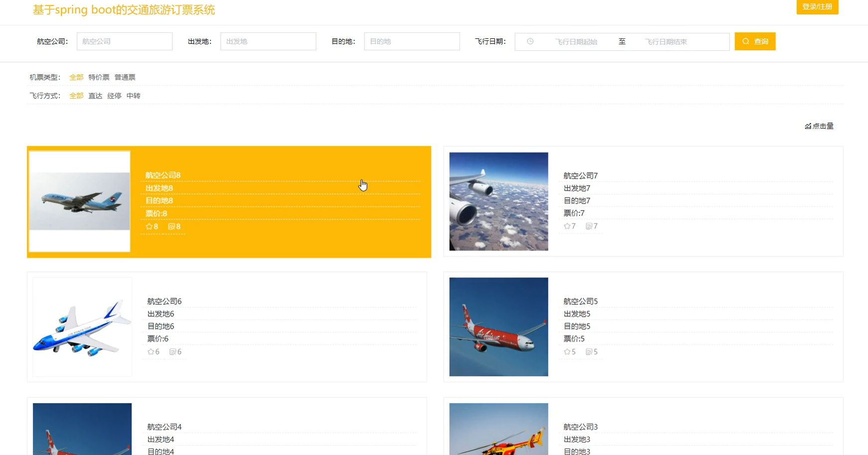Click the 航空公司3 title text
The image size is (868, 455).
point(580,427)
